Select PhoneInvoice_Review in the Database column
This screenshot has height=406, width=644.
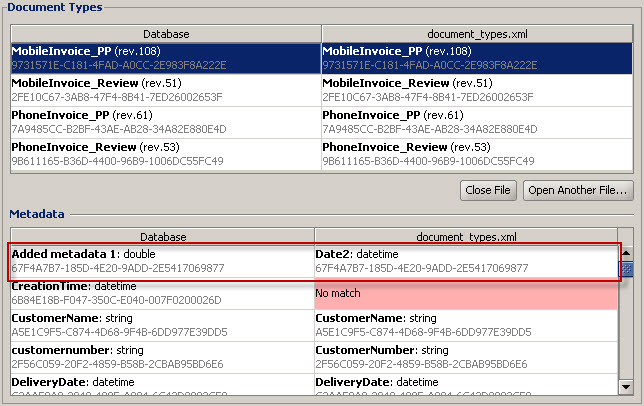click(165, 154)
